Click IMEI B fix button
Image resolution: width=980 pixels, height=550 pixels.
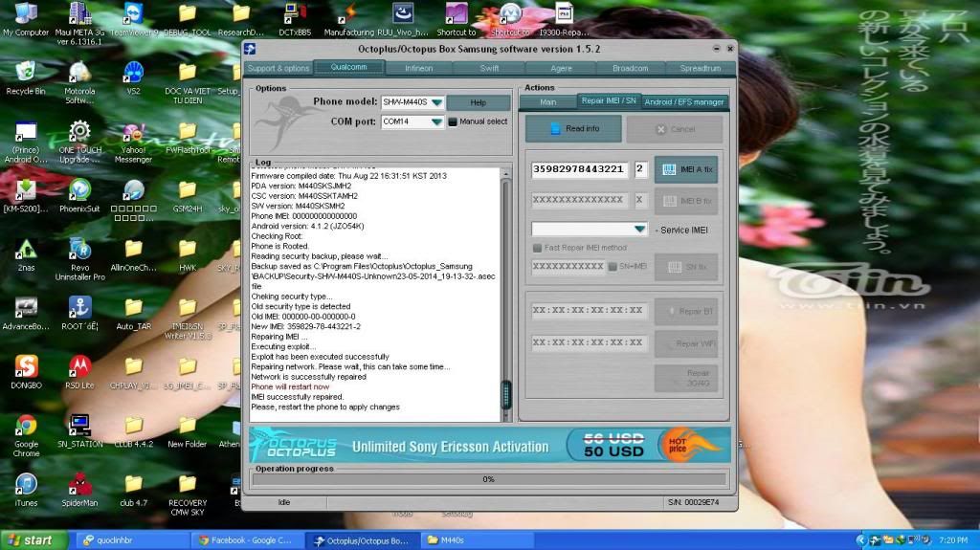tap(686, 201)
